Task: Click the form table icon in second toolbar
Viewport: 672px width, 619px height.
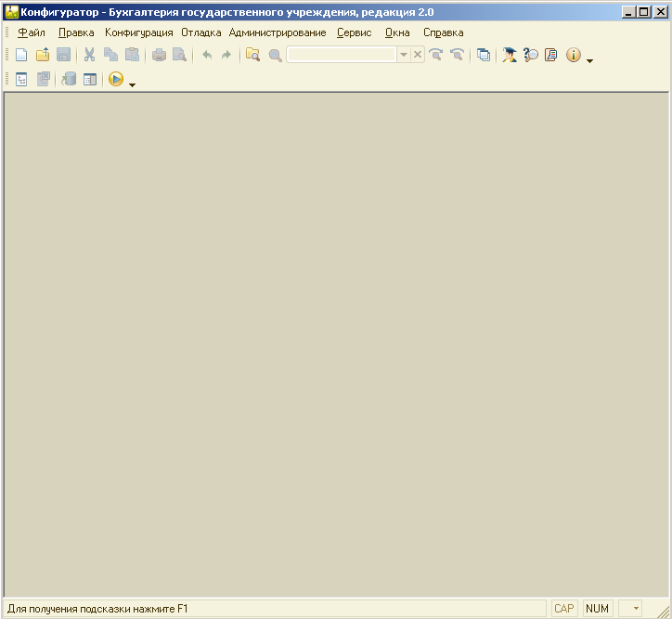Action: pyautogui.click(x=90, y=79)
